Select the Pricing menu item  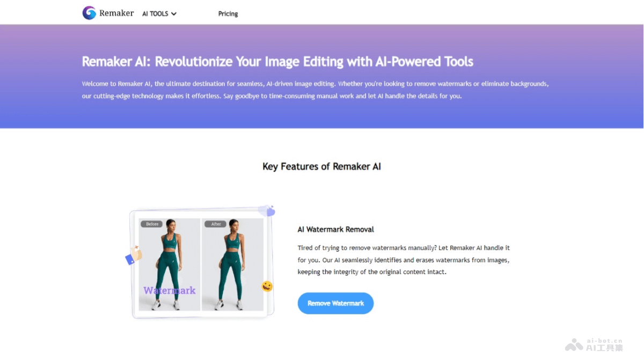(x=228, y=13)
